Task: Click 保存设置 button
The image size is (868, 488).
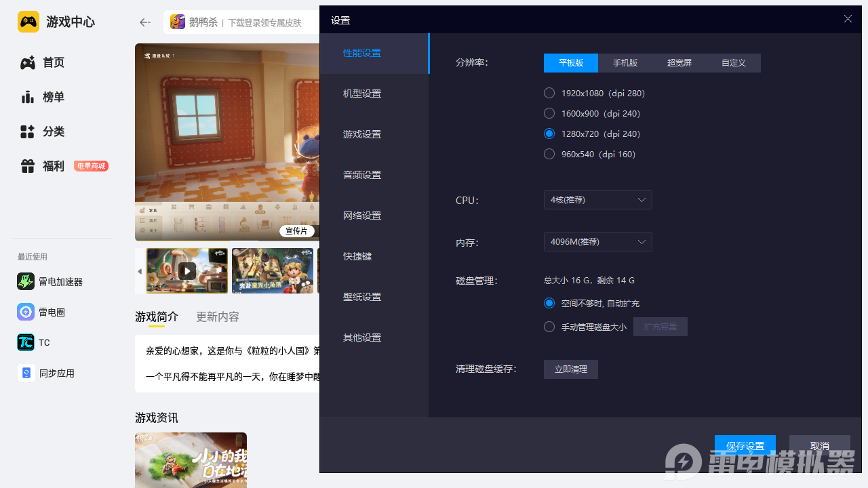Action: (x=745, y=446)
